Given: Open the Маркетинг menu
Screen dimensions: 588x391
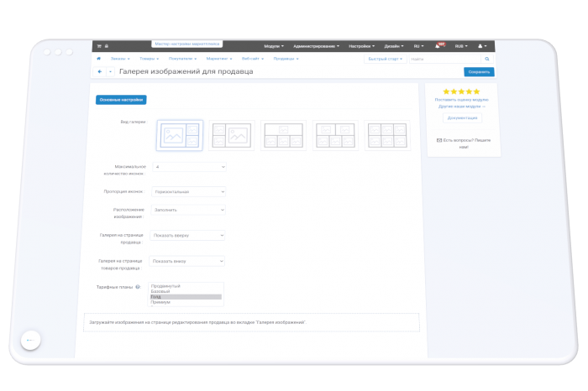Looking at the screenshot, I should pos(219,59).
